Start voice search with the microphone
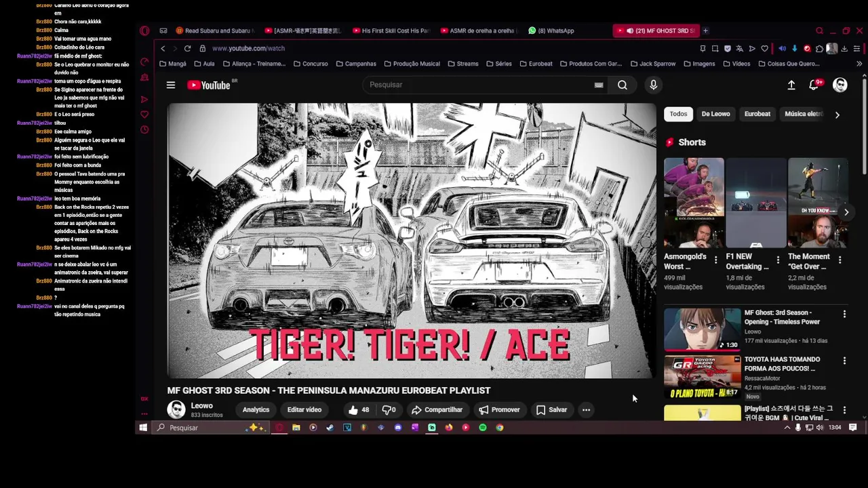 [x=653, y=85]
